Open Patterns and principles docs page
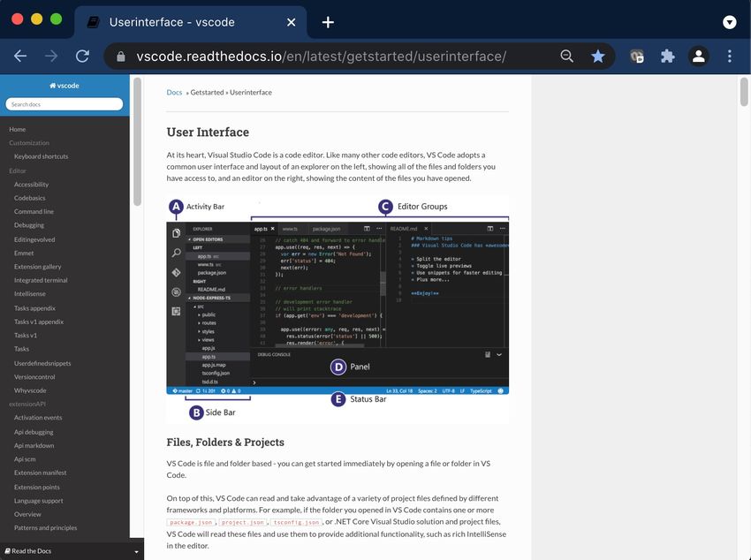The width and height of the screenshot is (751, 560). 45,527
